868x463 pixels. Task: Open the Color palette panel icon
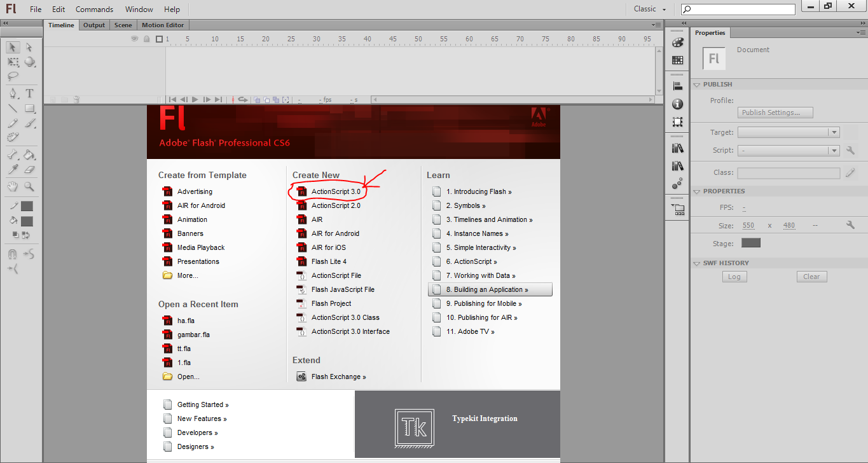click(677, 43)
